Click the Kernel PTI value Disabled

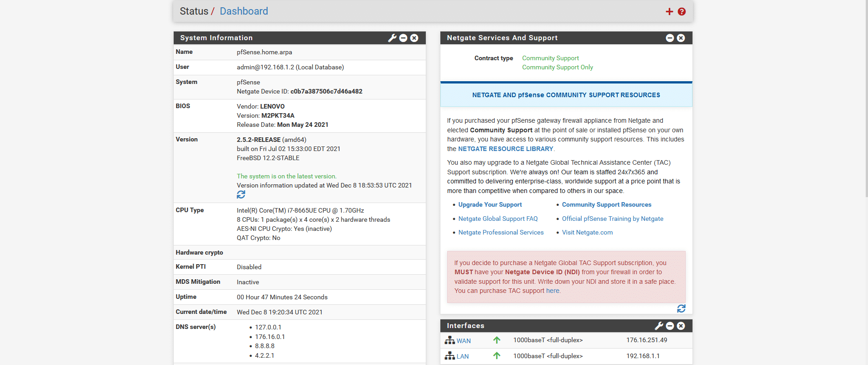click(249, 267)
